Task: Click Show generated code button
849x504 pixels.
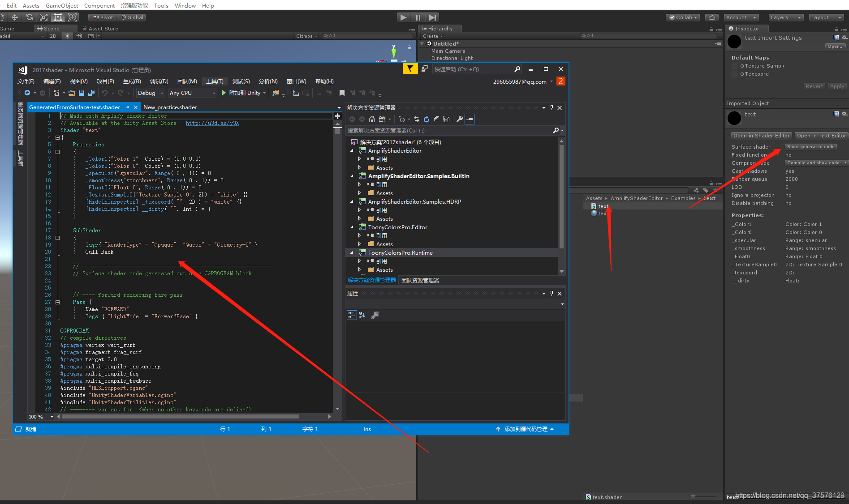Action: tap(810, 147)
